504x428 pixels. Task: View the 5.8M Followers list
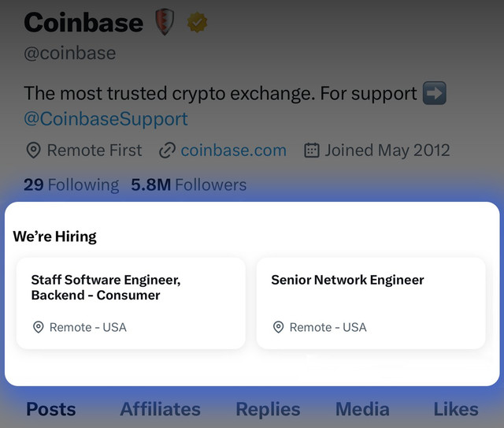point(189,184)
